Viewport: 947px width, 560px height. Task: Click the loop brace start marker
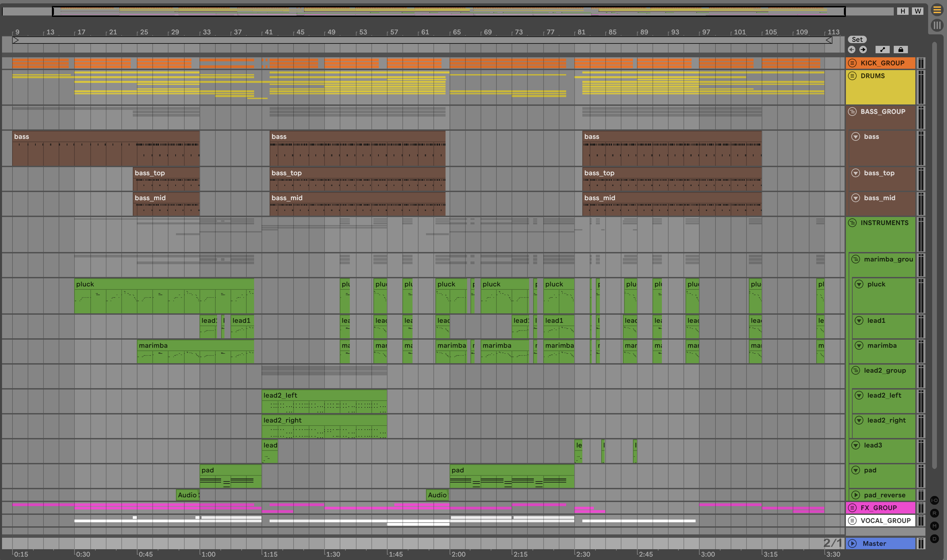15,40
